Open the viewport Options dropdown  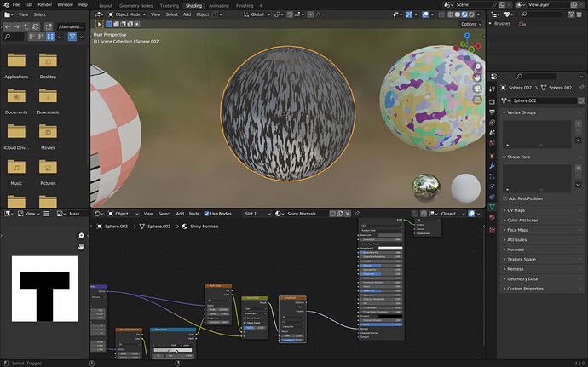coord(471,24)
